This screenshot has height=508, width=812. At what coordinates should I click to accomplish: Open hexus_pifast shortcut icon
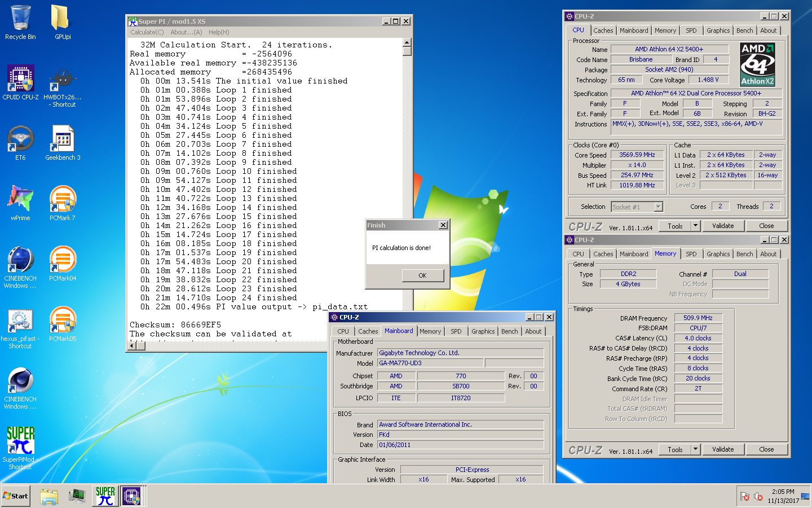click(20, 327)
